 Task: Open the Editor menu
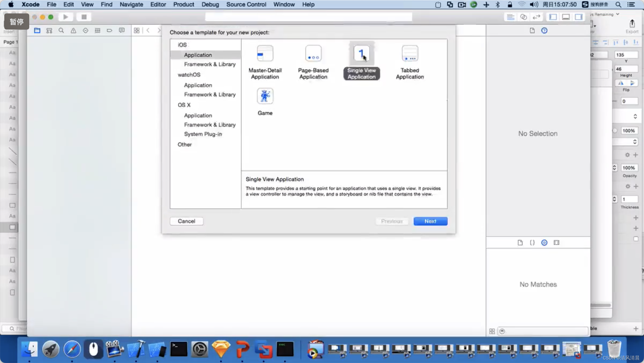point(158,4)
